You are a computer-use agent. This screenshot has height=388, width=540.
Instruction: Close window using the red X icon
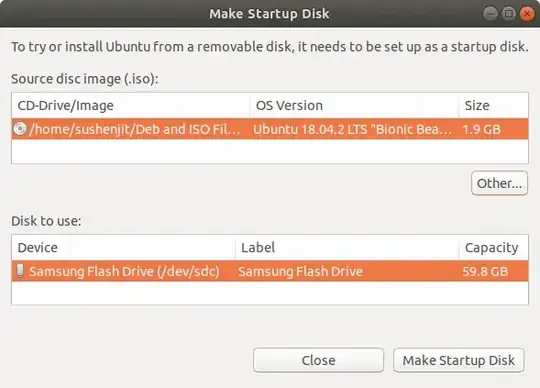[x=527, y=14]
